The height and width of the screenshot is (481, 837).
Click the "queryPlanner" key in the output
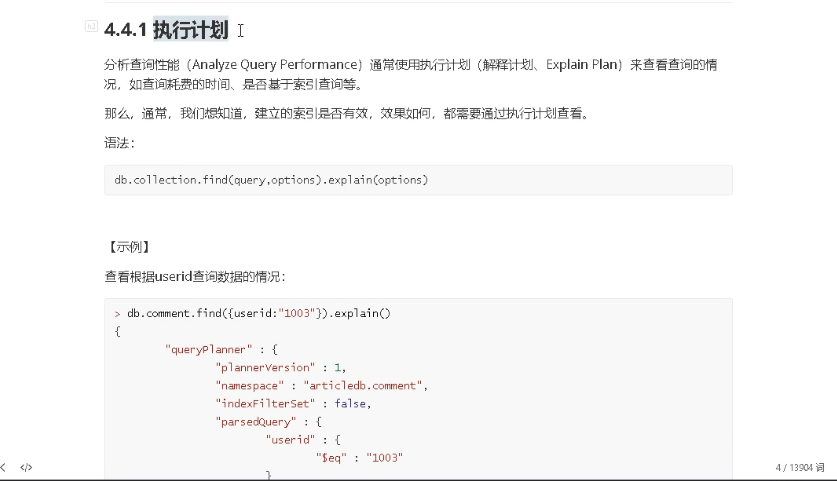209,350
